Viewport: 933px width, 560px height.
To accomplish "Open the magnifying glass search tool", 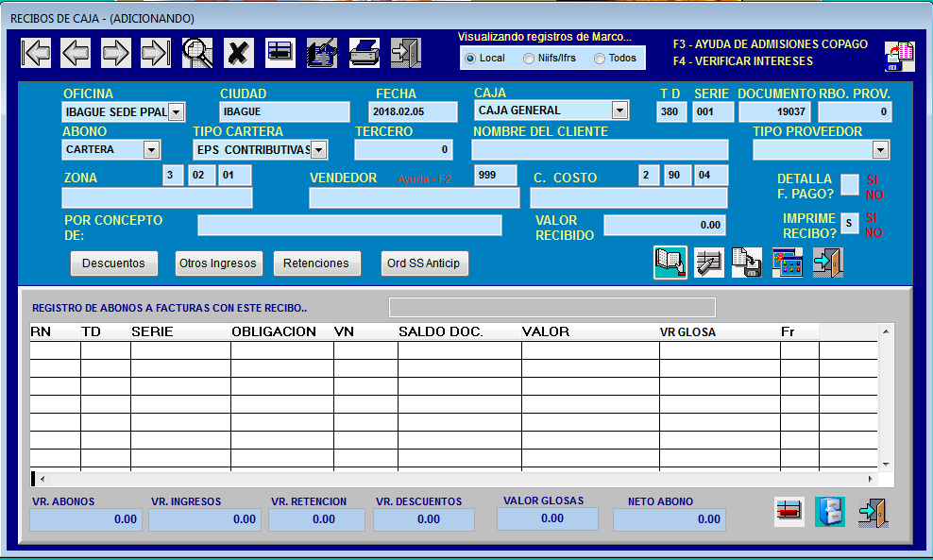I will 197,53.
